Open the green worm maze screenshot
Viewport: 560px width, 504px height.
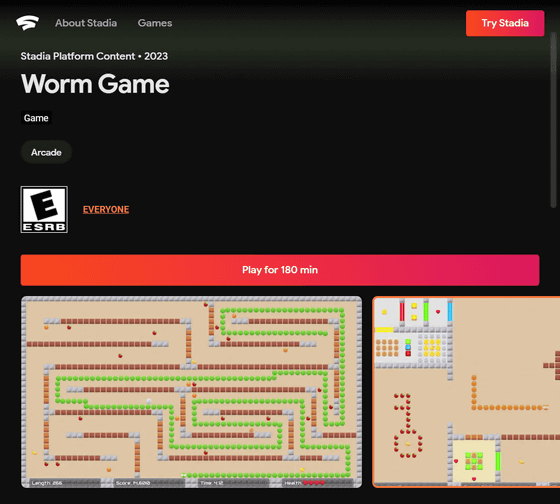tap(191, 392)
